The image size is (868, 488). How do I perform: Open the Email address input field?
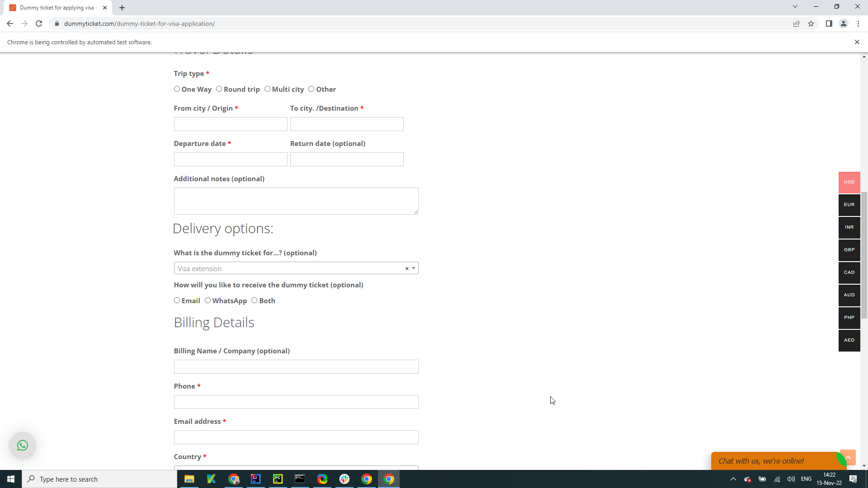pos(296,438)
